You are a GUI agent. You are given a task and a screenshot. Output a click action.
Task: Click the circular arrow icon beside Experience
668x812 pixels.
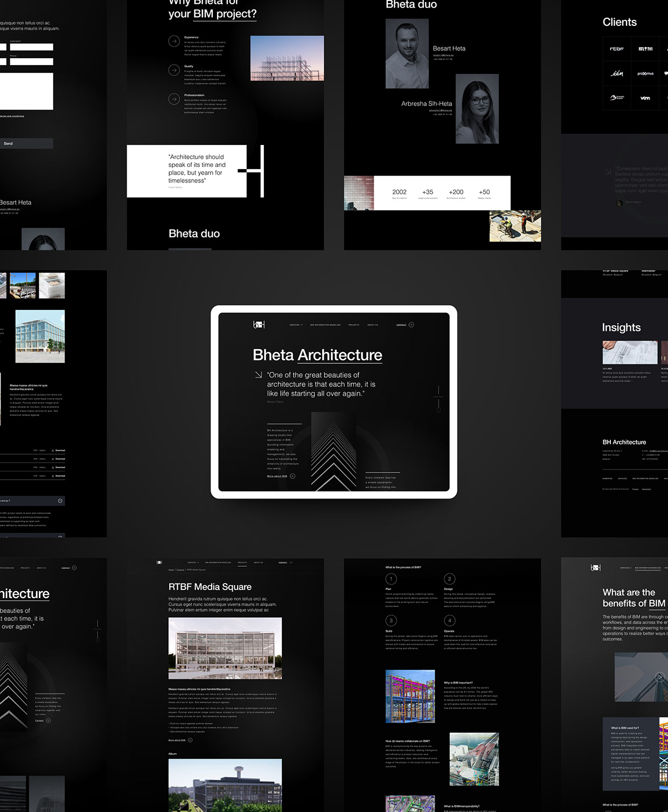(x=174, y=41)
